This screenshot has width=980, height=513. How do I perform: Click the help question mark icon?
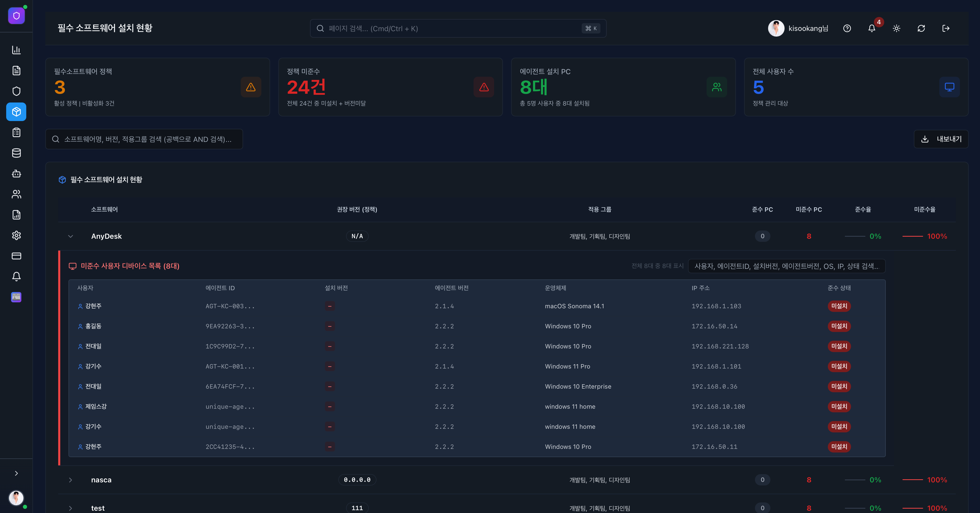(x=847, y=28)
